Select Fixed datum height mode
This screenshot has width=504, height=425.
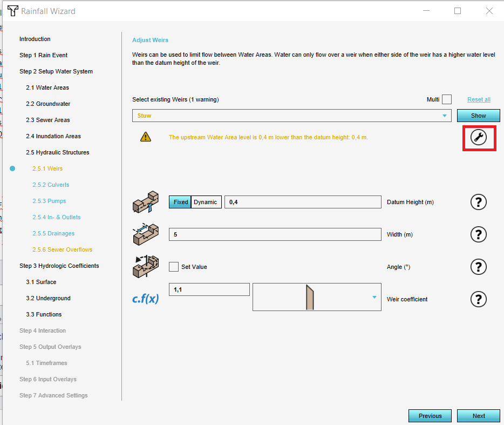180,202
